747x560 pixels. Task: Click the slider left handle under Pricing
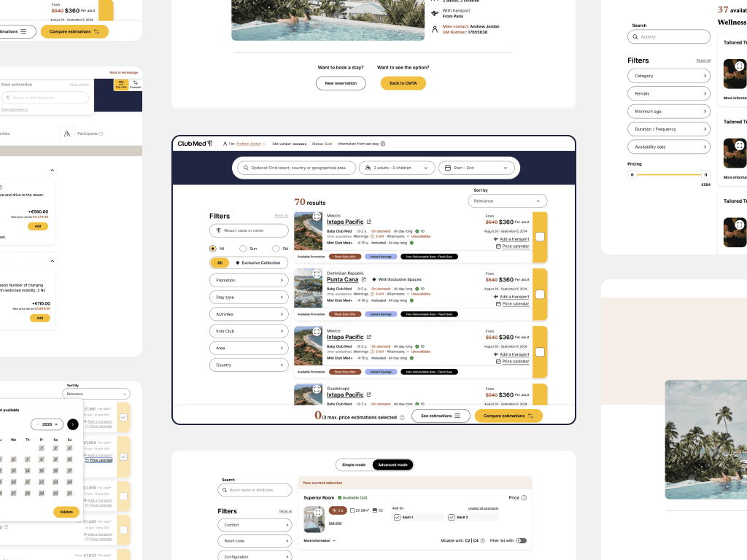click(632, 175)
